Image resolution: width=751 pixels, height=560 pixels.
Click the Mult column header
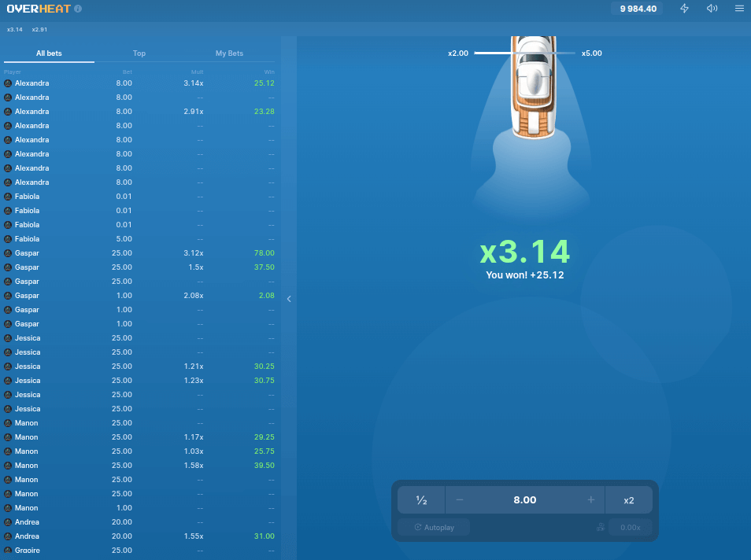point(198,72)
